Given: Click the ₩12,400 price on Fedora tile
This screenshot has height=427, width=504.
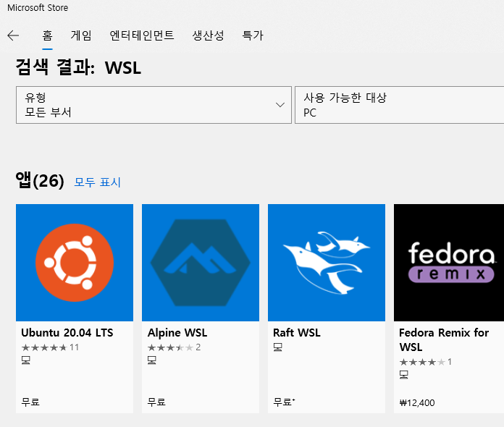Looking at the screenshot, I should 417,402.
